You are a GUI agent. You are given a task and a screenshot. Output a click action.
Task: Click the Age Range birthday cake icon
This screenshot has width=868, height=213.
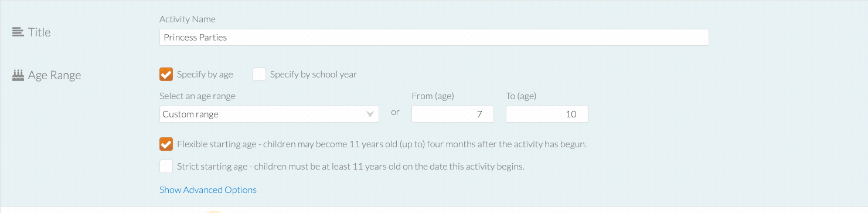pyautogui.click(x=18, y=75)
